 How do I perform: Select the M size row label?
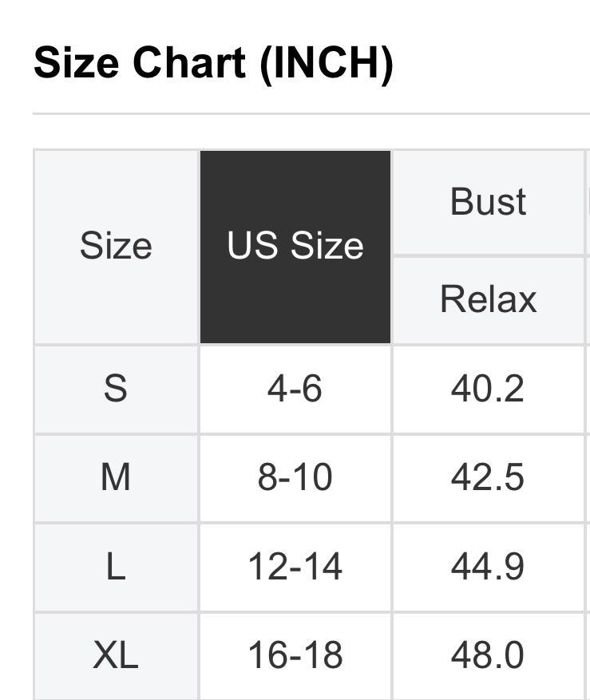coord(116,478)
